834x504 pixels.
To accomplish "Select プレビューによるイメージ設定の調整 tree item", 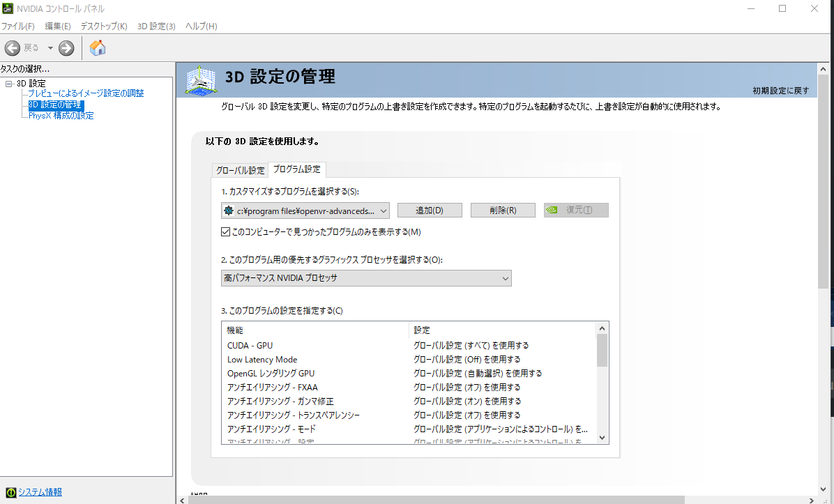I will [x=86, y=93].
